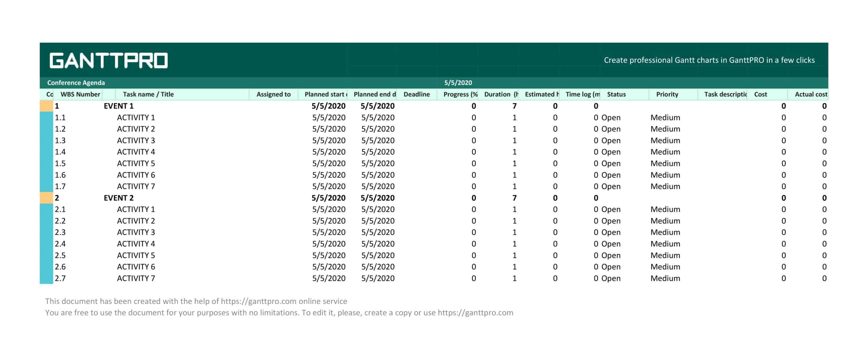Click the orange color cell beside EVENT 1
The width and height of the screenshot is (868, 361).
[46, 106]
